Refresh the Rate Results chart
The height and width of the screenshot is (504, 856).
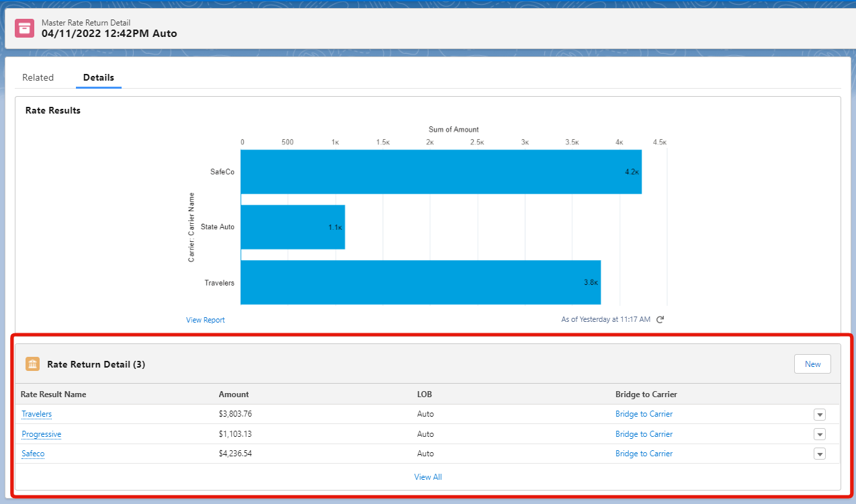pos(660,320)
